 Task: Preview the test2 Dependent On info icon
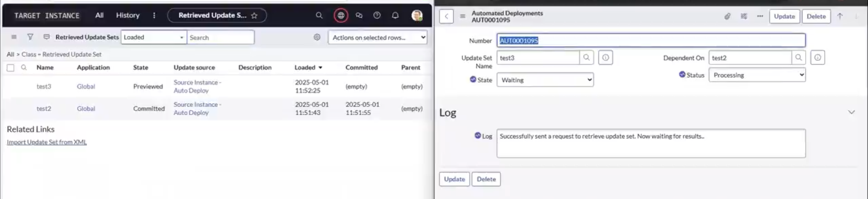(817, 57)
